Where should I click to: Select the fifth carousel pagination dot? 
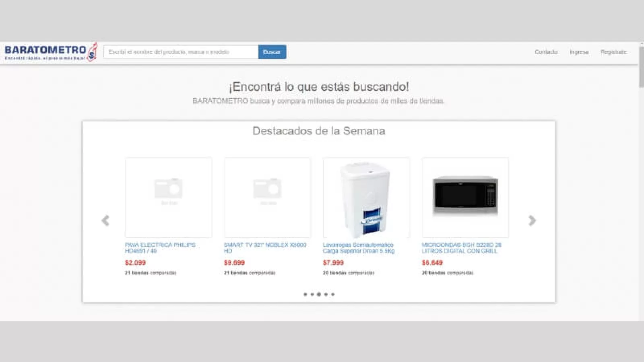[333, 294]
